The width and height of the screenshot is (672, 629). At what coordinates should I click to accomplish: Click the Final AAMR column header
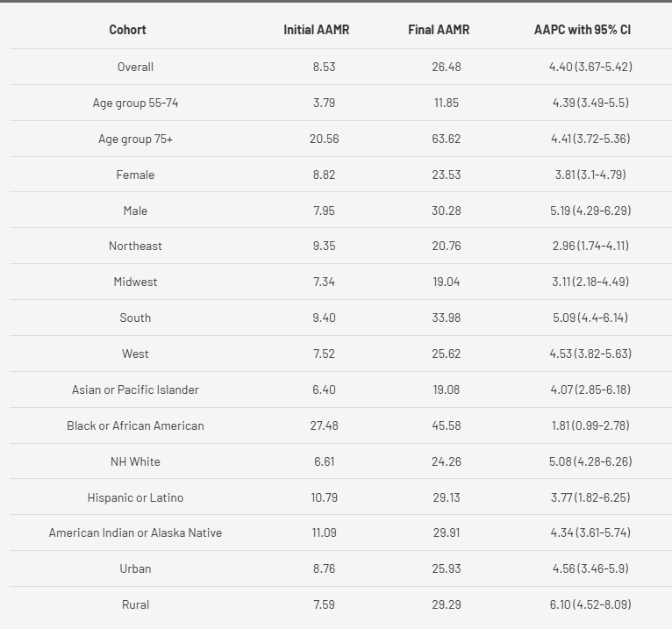(x=439, y=30)
